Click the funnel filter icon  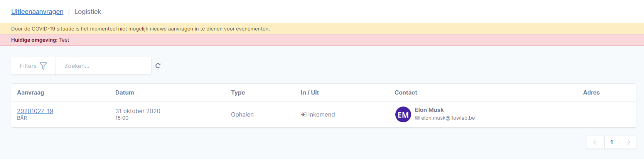point(43,66)
